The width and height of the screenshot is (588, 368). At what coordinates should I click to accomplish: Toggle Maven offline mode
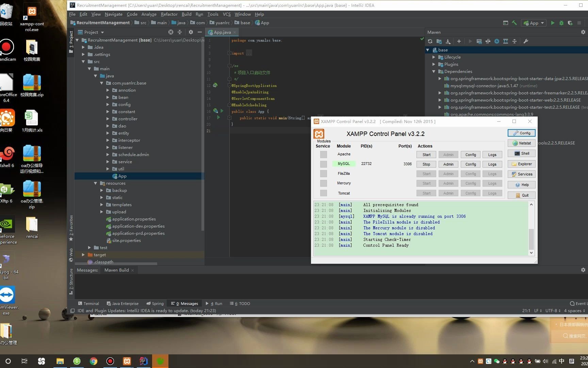[x=488, y=41]
